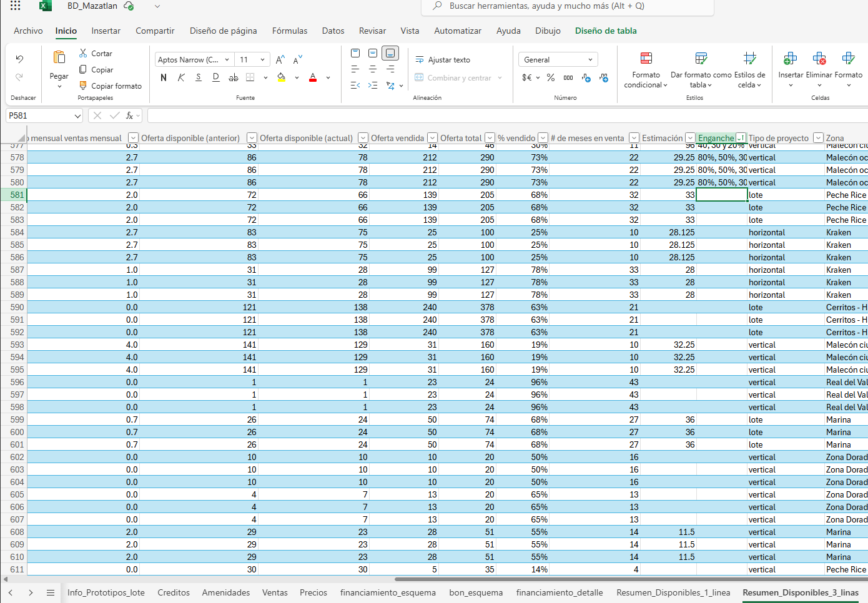Toggle bottom vertical alignment button
This screenshot has height=603, width=868.
coord(390,54)
